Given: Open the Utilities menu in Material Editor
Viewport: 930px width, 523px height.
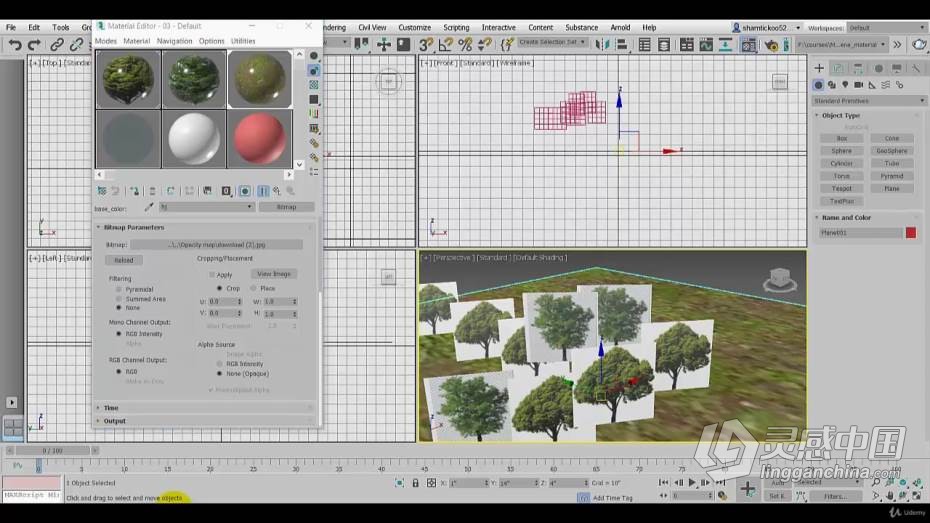Looking at the screenshot, I should pyautogui.click(x=243, y=41).
